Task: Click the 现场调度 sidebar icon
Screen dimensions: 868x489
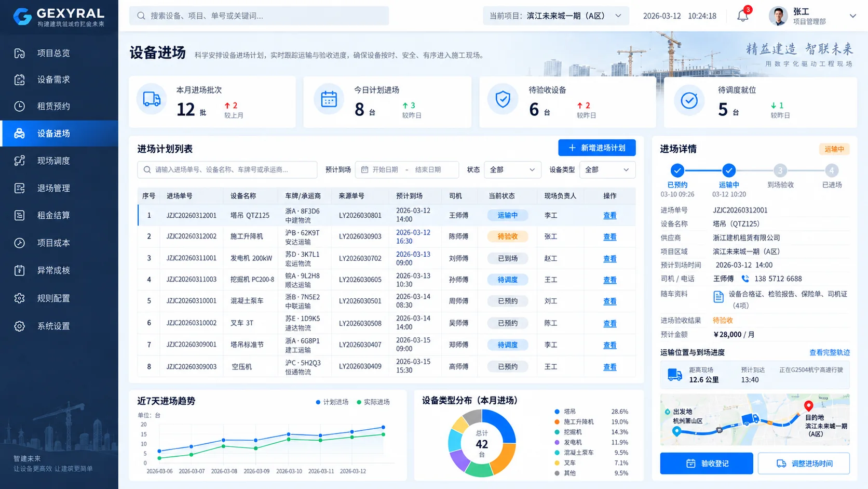Action: [x=20, y=161]
